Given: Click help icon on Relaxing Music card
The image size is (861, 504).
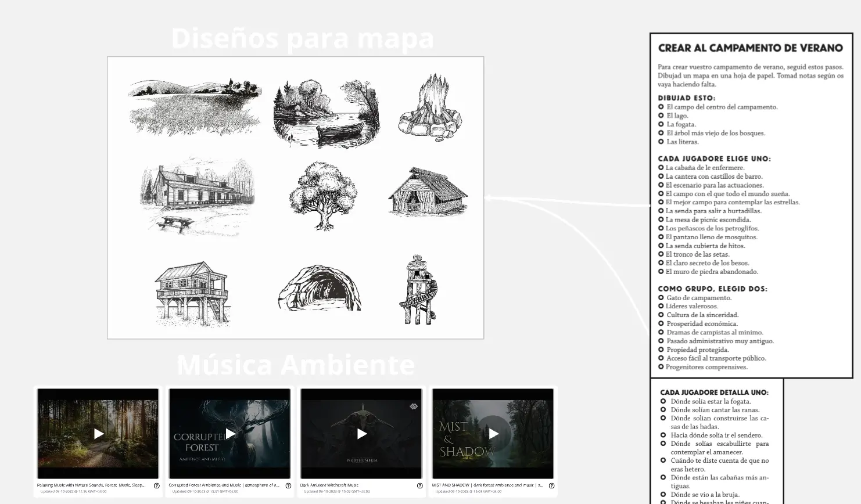Looking at the screenshot, I should click(x=156, y=485).
